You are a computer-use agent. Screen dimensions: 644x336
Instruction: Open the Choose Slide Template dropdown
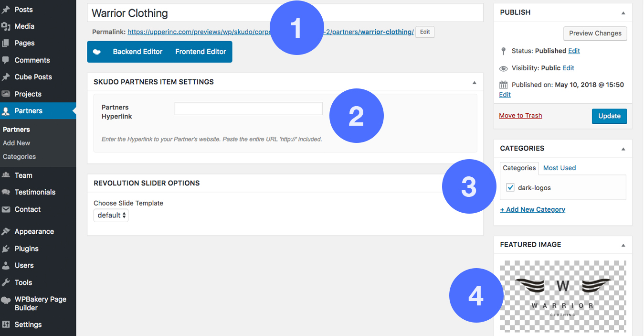click(111, 215)
